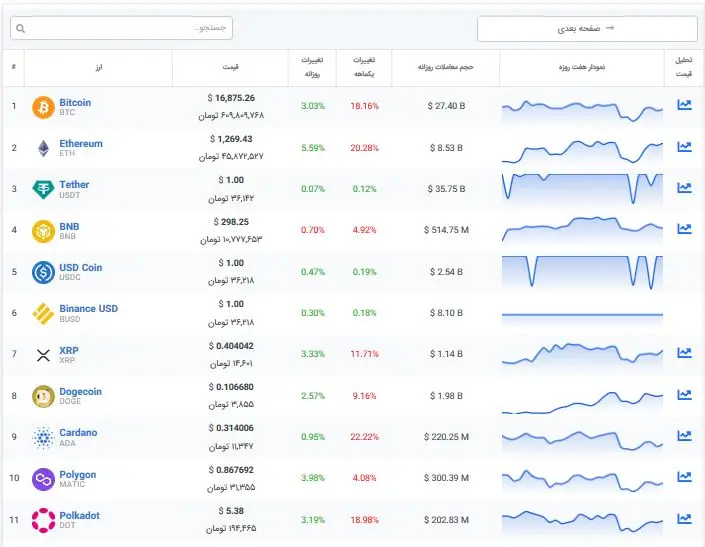705x547 pixels.
Task: Open Bitcoin price analysis chart icon
Action: click(684, 105)
